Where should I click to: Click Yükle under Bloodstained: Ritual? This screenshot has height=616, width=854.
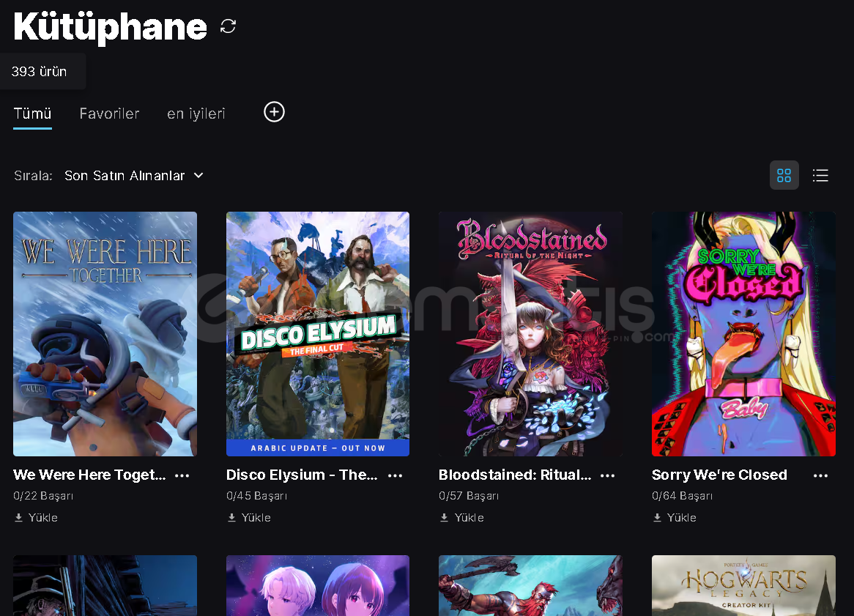[462, 517]
